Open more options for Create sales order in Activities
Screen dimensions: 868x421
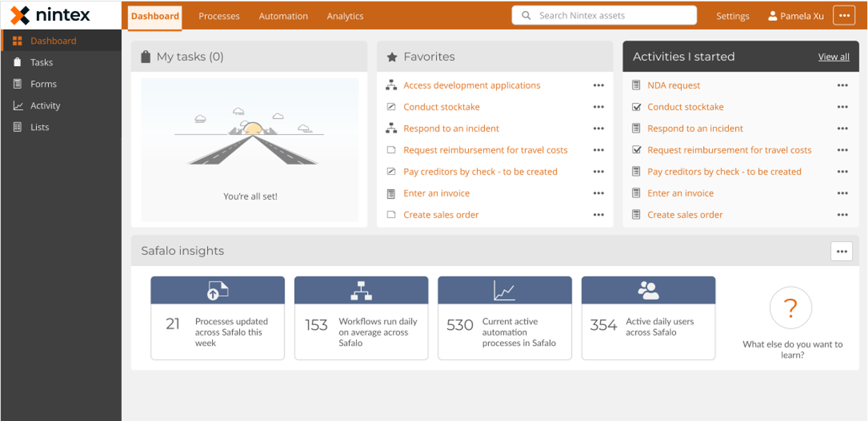843,215
